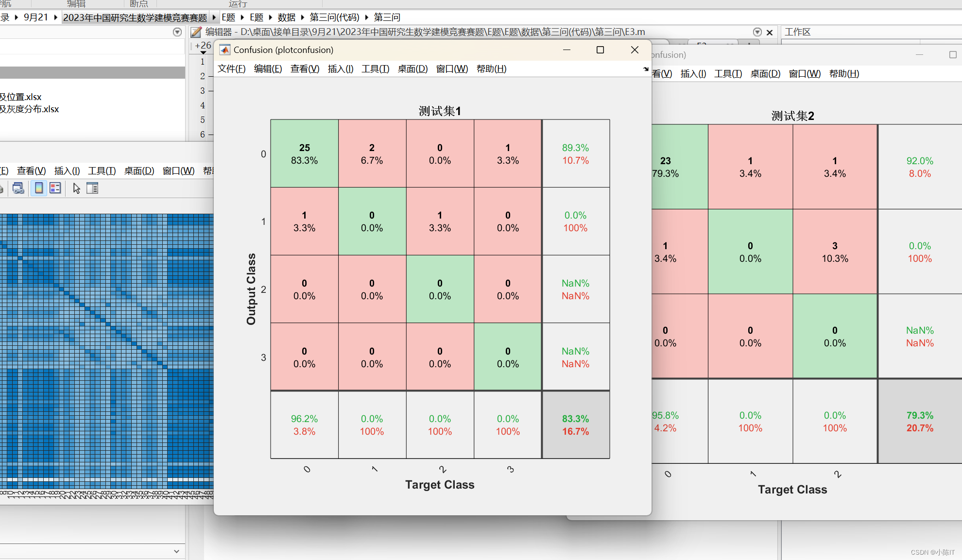
Task: Open the editor panel actions dropdown
Action: [x=757, y=32]
